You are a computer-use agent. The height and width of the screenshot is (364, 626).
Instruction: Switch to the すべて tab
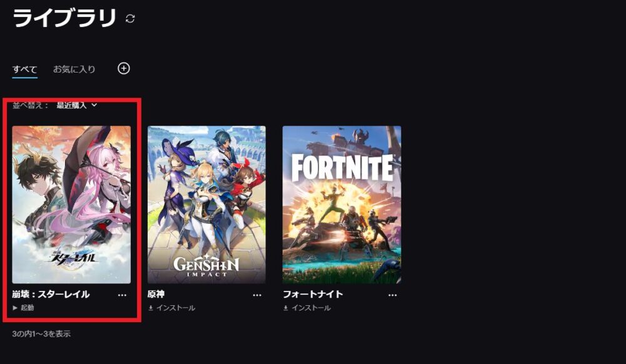click(25, 69)
